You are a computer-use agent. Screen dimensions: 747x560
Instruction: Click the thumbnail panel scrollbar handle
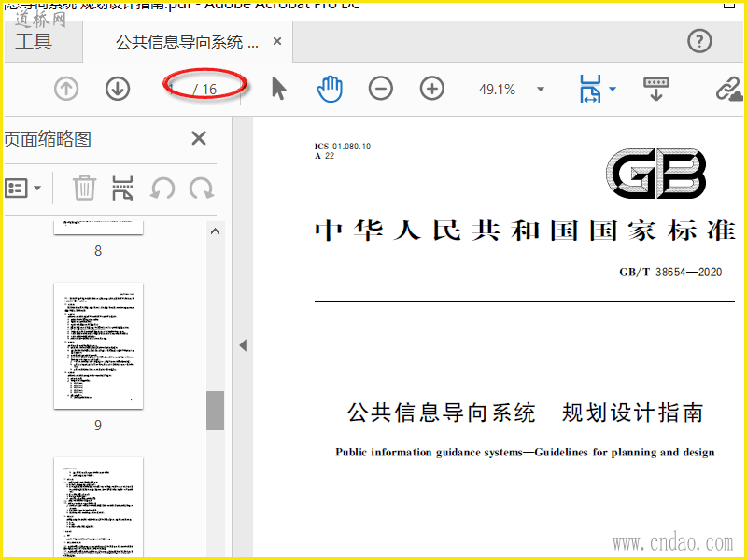(x=216, y=411)
